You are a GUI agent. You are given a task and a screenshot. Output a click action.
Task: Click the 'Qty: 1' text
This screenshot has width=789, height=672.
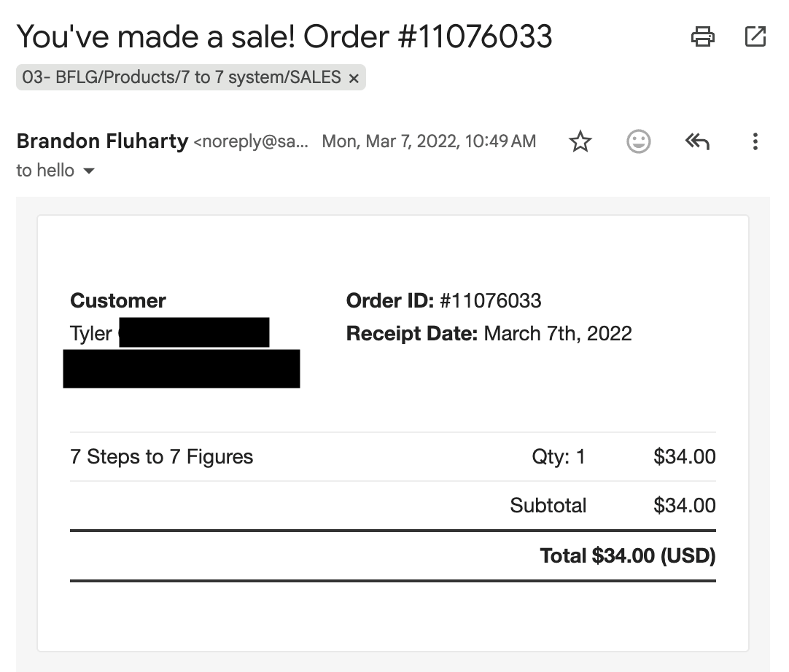[x=559, y=457]
